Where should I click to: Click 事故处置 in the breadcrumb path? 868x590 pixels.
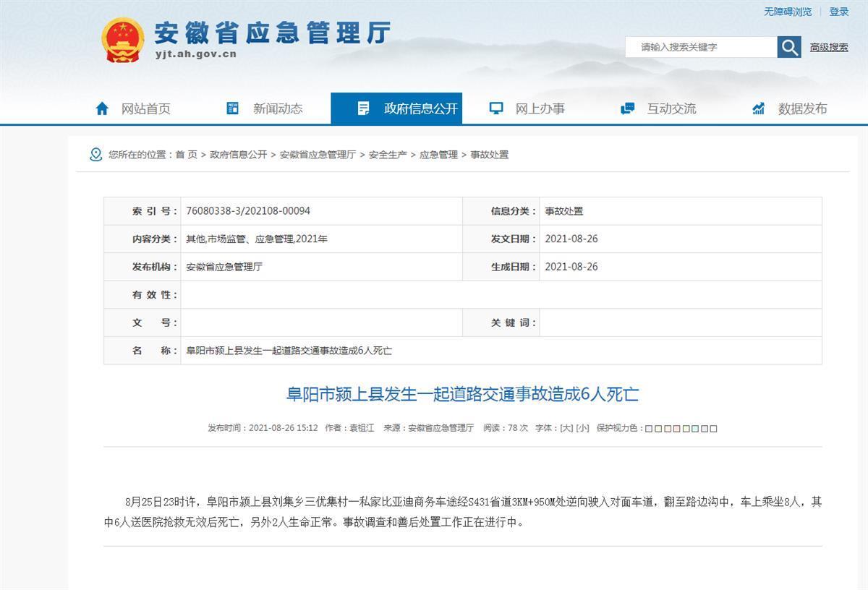coord(490,155)
